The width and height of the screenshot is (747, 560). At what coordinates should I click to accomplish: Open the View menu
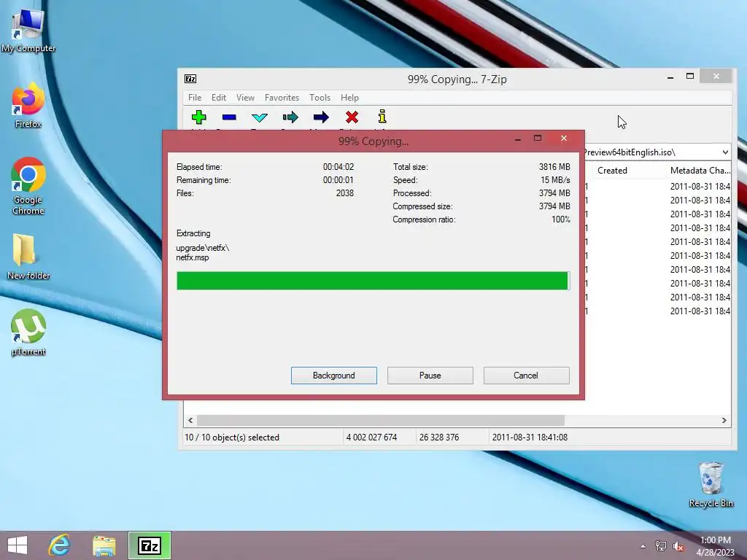[245, 98]
